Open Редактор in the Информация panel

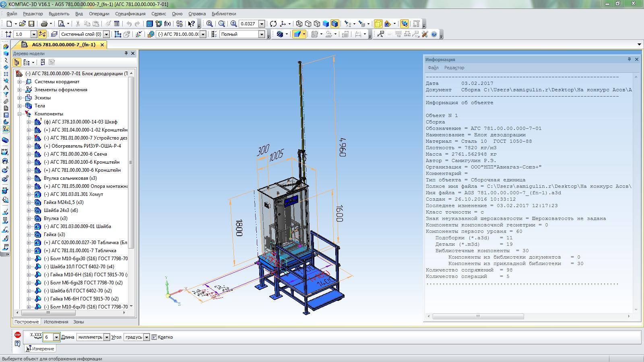click(x=454, y=68)
